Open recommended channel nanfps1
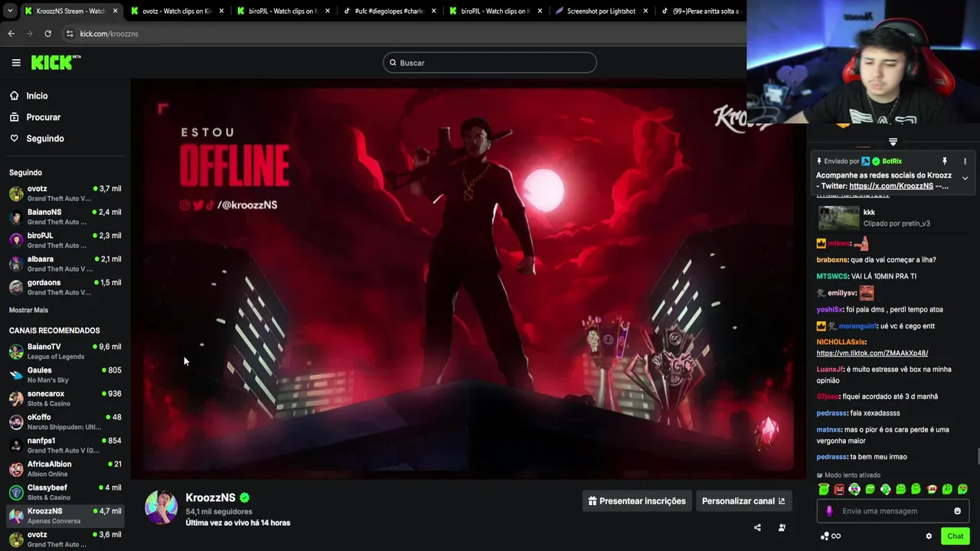980x551 pixels. (65, 445)
